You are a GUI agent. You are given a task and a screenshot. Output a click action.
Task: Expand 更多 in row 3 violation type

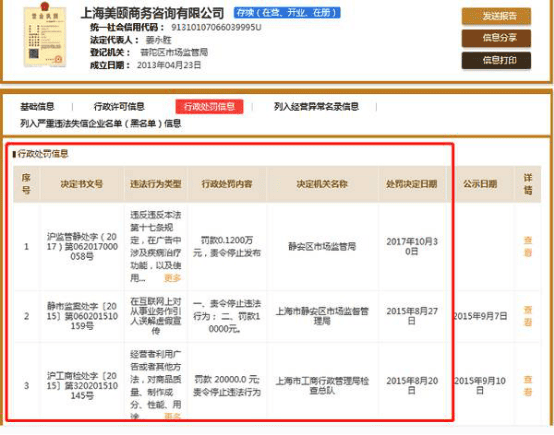[x=172, y=417]
